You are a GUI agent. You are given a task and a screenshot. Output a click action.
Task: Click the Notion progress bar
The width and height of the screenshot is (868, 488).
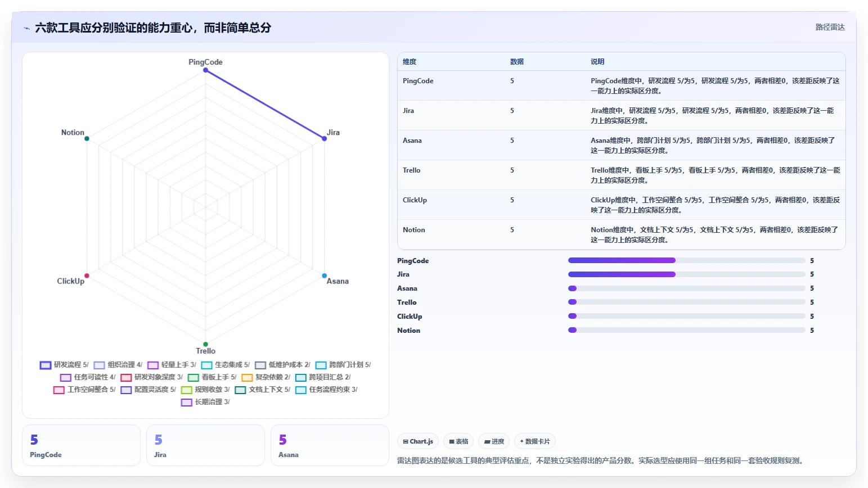pos(687,330)
